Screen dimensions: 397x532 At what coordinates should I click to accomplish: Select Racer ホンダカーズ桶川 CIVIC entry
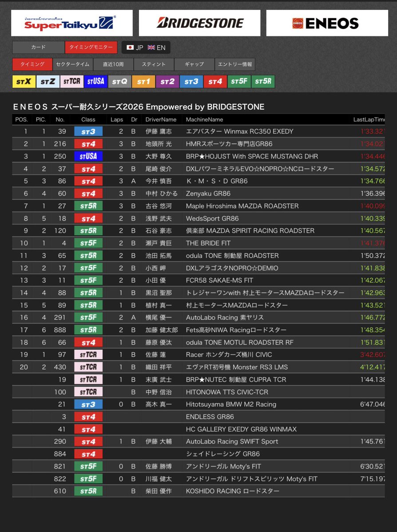229,355
